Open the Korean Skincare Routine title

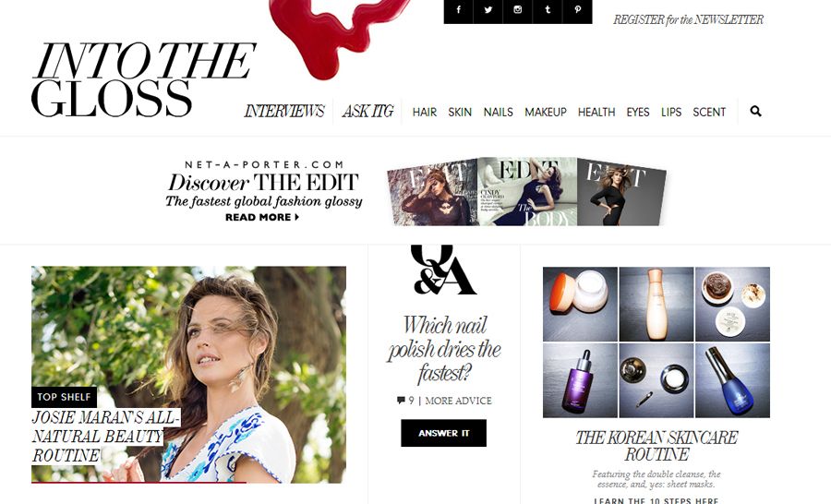[x=656, y=446]
